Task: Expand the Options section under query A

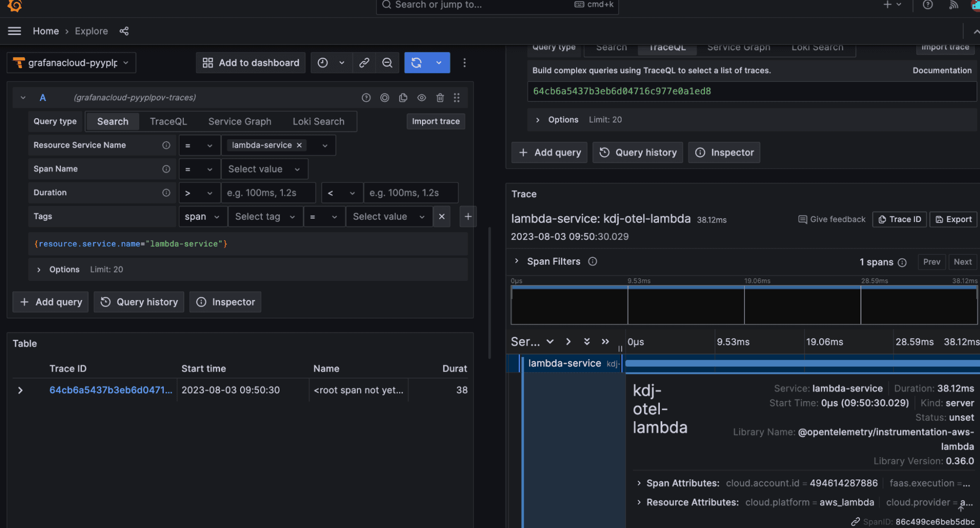Action: coord(64,269)
